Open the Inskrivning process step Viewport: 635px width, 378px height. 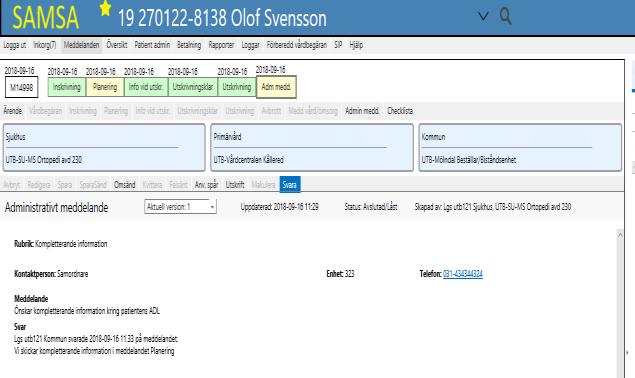pos(66,87)
